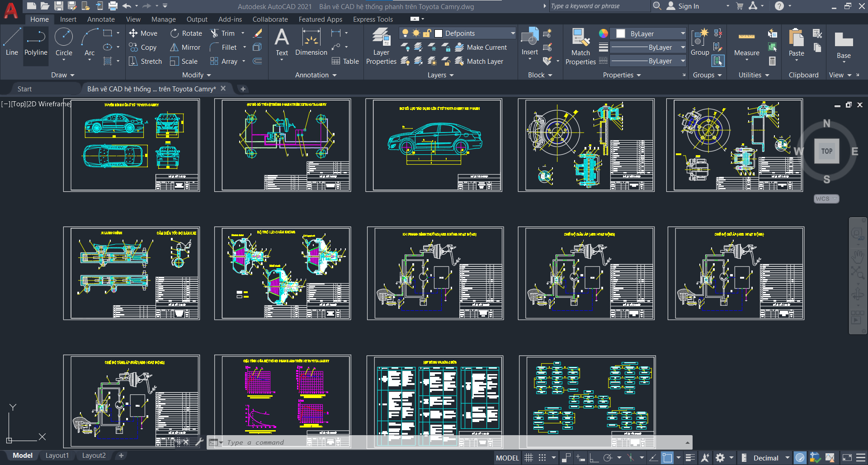
Task: Toggle object snap tracking in status bar
Action: tap(653, 458)
